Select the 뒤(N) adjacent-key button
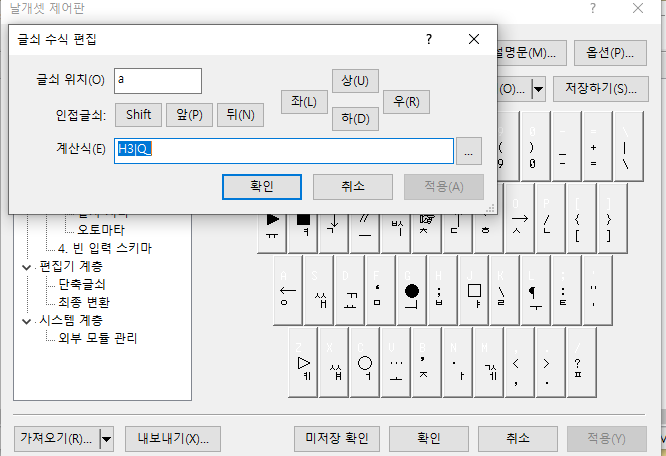Viewport: 666px width, 456px height. pyautogui.click(x=240, y=114)
